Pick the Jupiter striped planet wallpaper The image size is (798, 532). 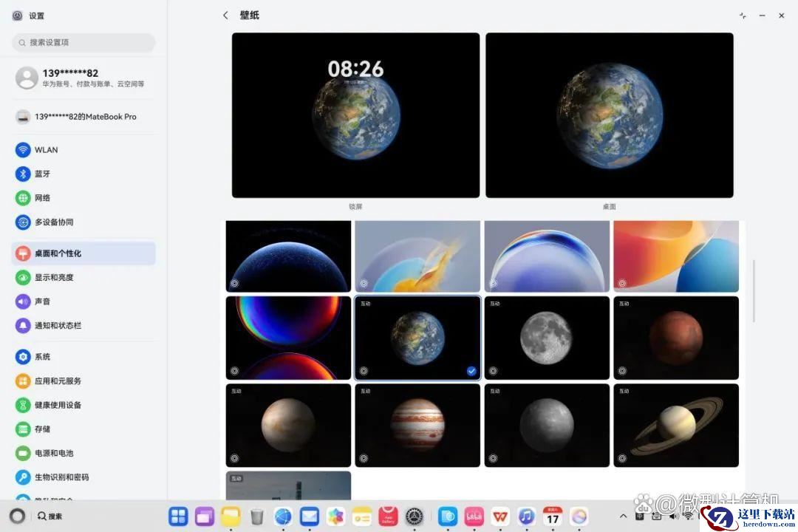tap(417, 426)
